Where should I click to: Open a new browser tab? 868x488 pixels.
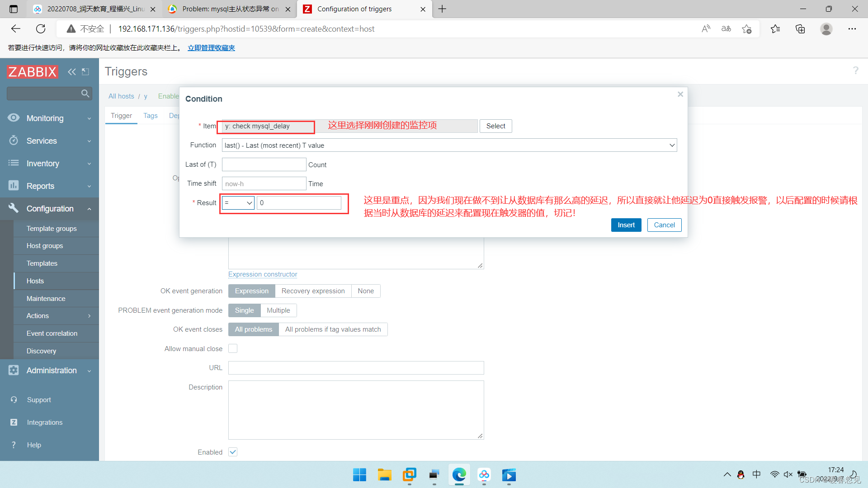(x=442, y=9)
